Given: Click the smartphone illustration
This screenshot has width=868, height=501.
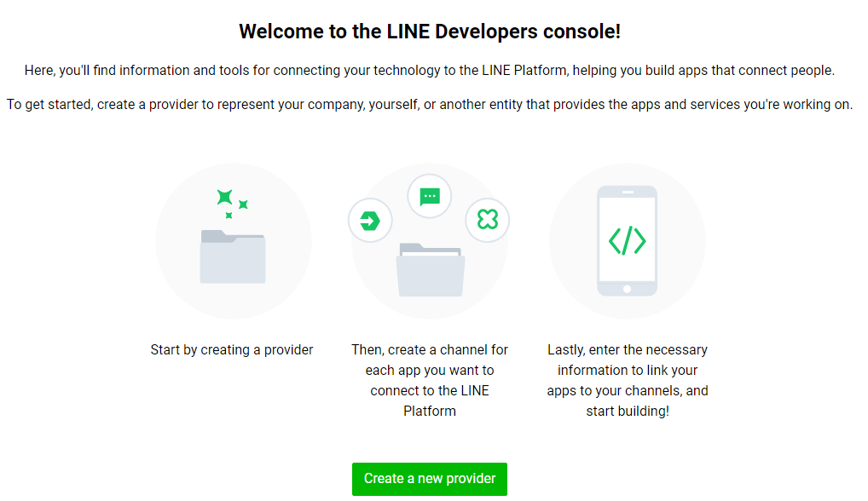Looking at the screenshot, I should (627, 240).
